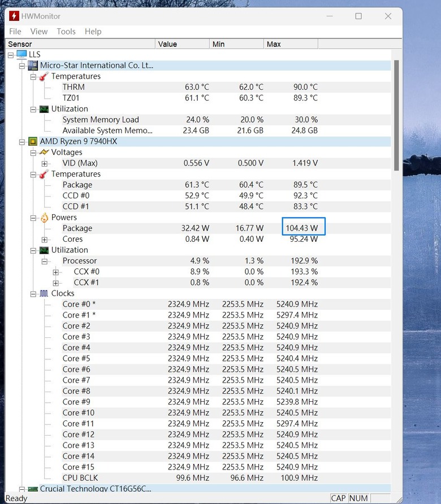Select the CCD #1 temperature row

(226, 207)
